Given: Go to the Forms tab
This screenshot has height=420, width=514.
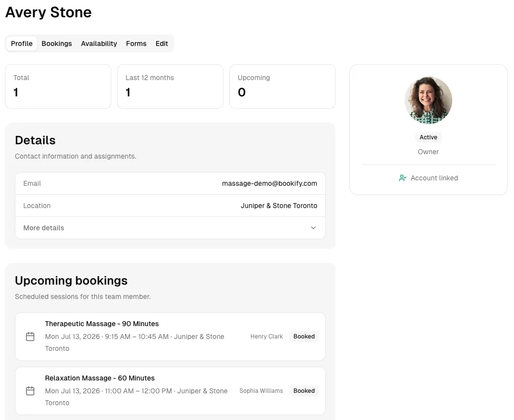Looking at the screenshot, I should pyautogui.click(x=136, y=43).
